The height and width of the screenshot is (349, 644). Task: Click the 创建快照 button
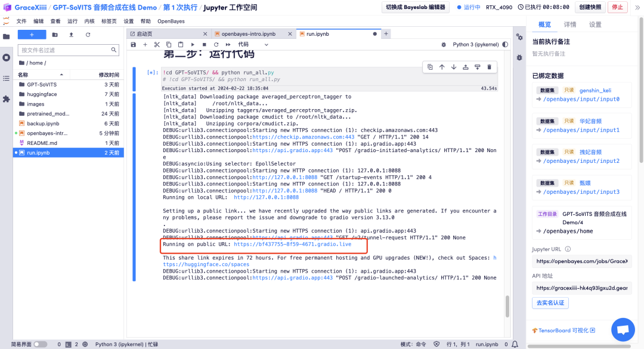click(590, 7)
